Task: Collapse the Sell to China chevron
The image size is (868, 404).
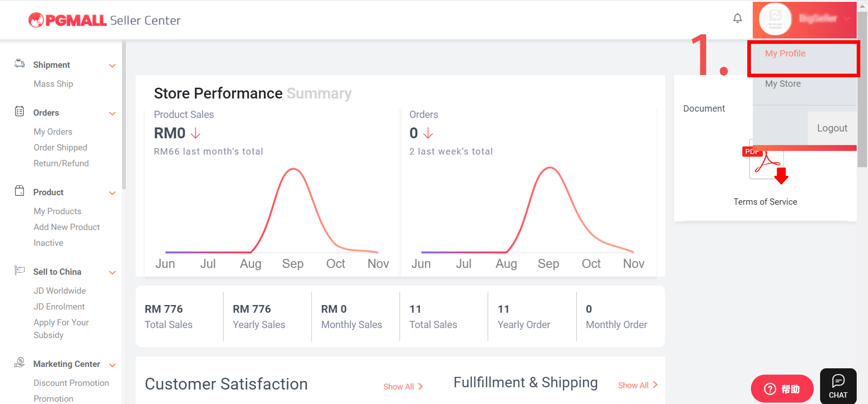Action: pyautogui.click(x=113, y=272)
